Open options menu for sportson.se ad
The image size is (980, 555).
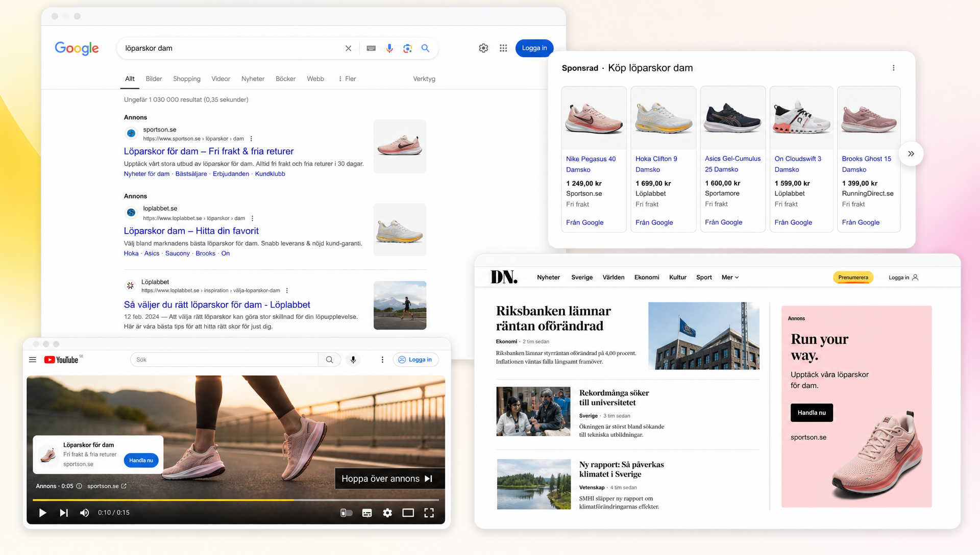coord(251,139)
